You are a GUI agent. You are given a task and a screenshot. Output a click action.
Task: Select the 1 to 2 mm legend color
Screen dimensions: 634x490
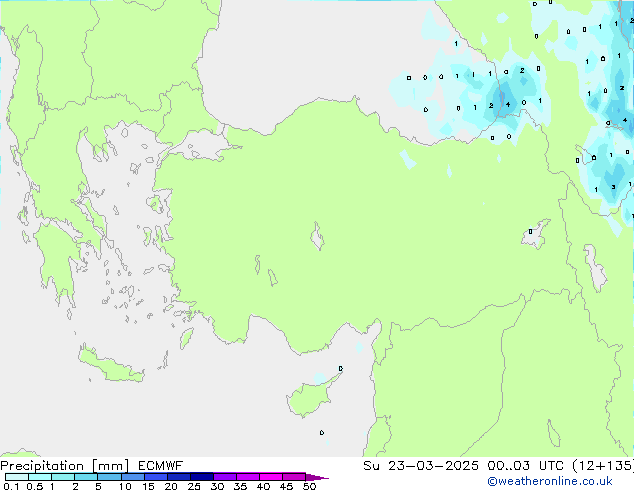coord(63,477)
